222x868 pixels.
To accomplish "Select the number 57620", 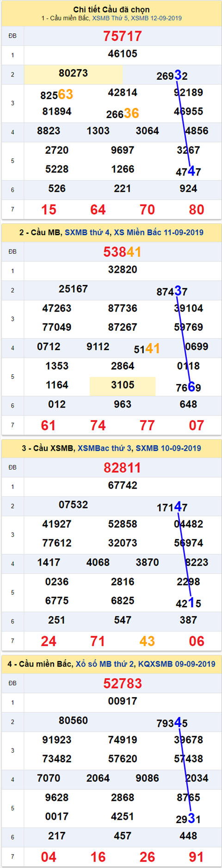I will [123, 759].
